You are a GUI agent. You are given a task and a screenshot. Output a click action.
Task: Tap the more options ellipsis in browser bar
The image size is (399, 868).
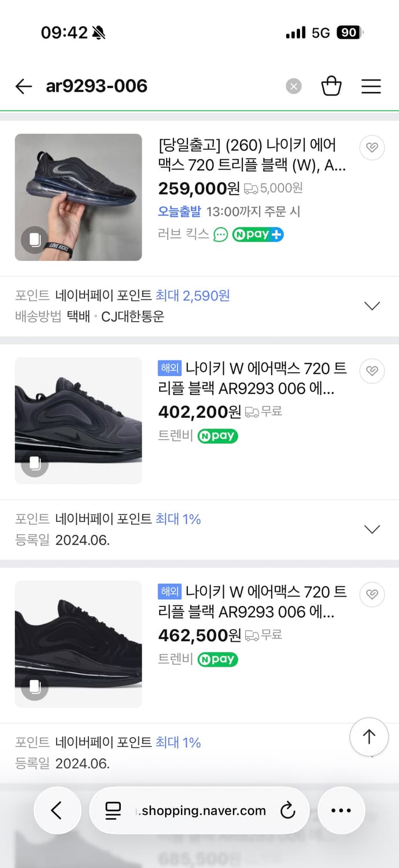[341, 810]
